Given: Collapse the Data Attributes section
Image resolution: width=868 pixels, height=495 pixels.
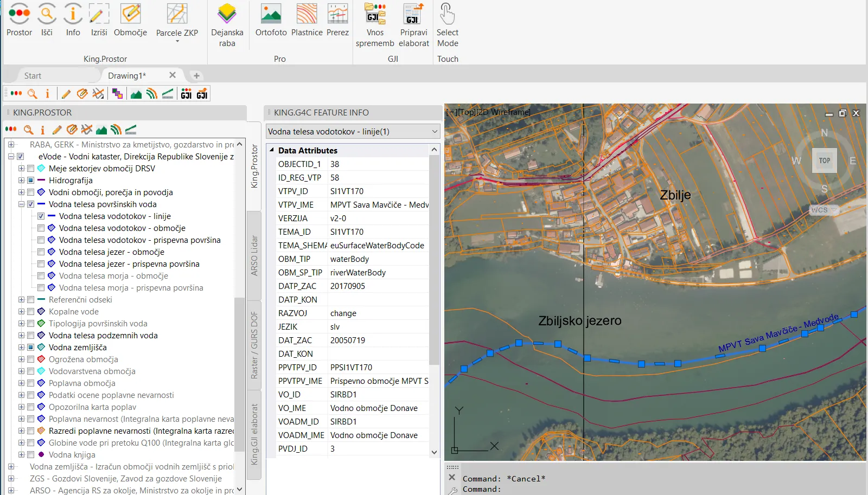Looking at the screenshot, I should (x=271, y=151).
